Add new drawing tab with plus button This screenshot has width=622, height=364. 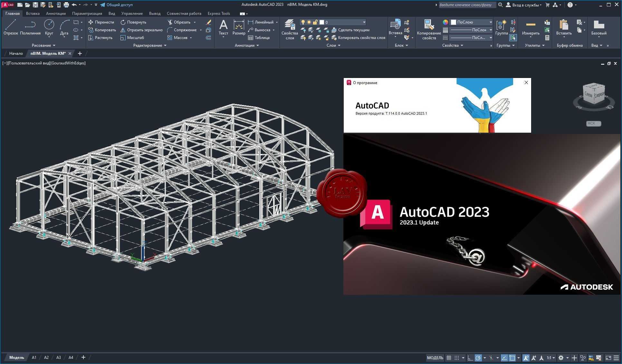point(80,53)
